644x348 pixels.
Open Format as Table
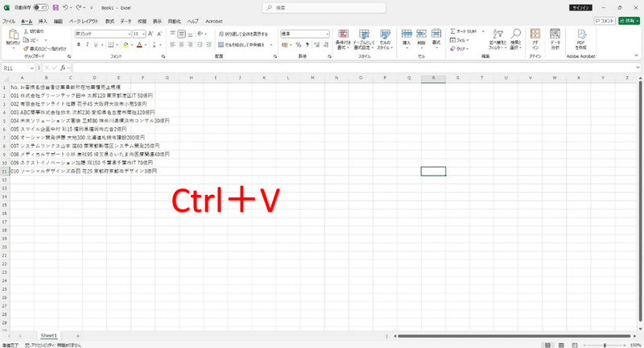pyautogui.click(x=364, y=39)
